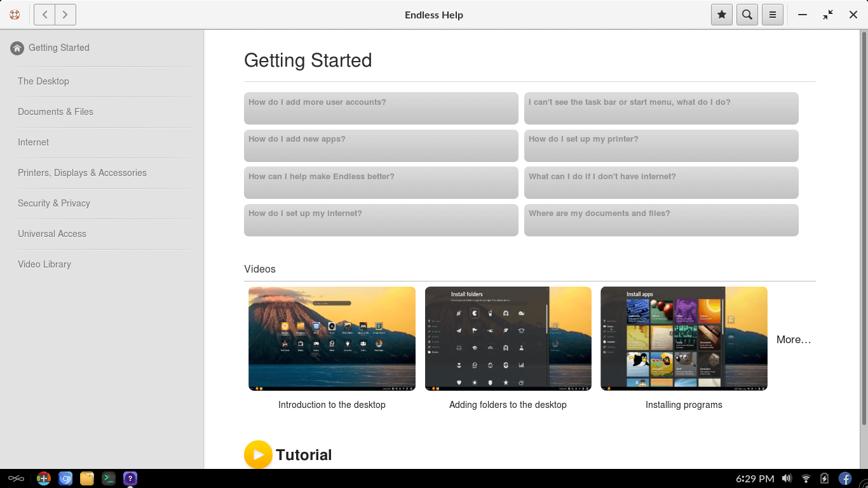Open 'I can't see the task bar' question

click(x=661, y=108)
